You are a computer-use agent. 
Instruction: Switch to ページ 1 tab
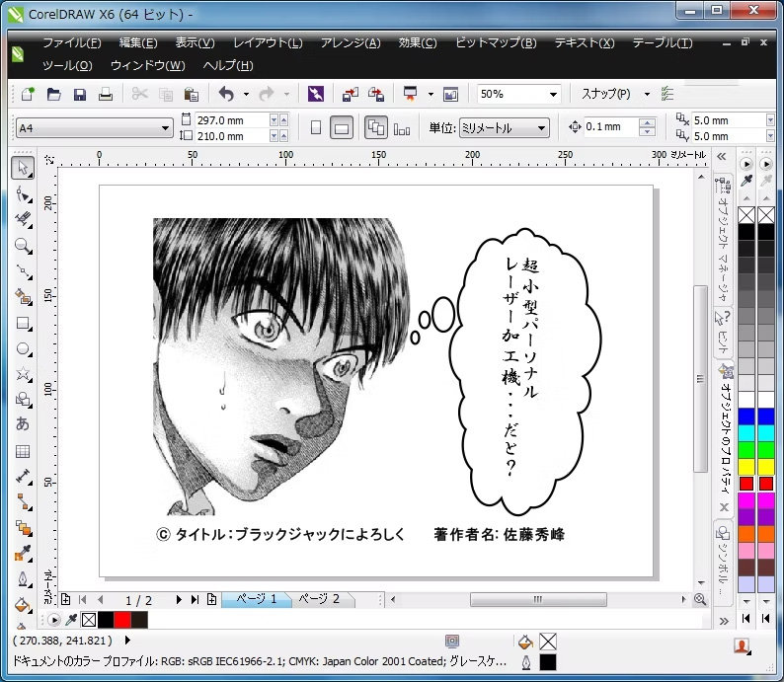(x=256, y=599)
